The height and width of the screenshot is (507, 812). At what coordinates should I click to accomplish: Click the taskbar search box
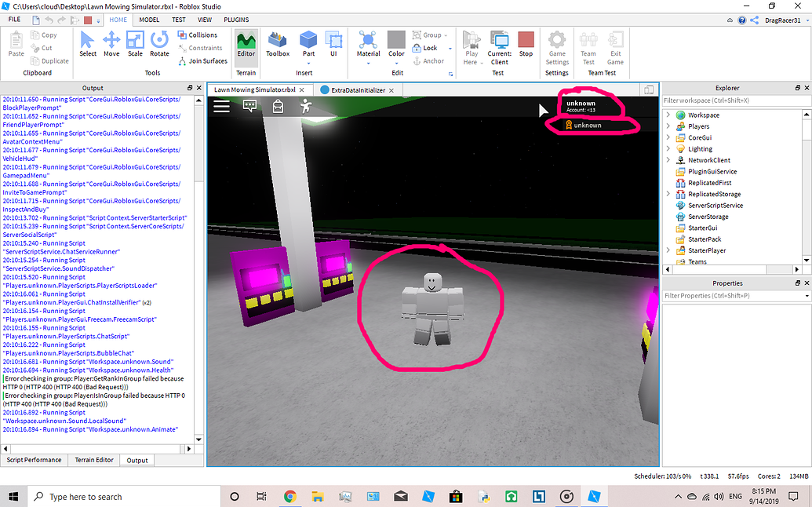(x=123, y=497)
